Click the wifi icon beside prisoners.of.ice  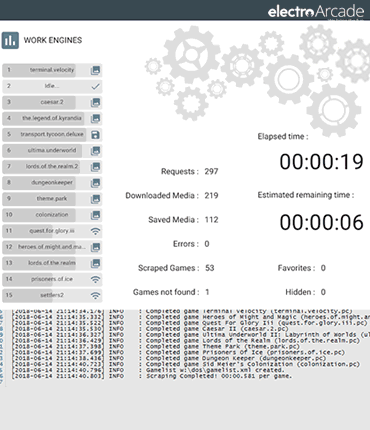pos(95,279)
